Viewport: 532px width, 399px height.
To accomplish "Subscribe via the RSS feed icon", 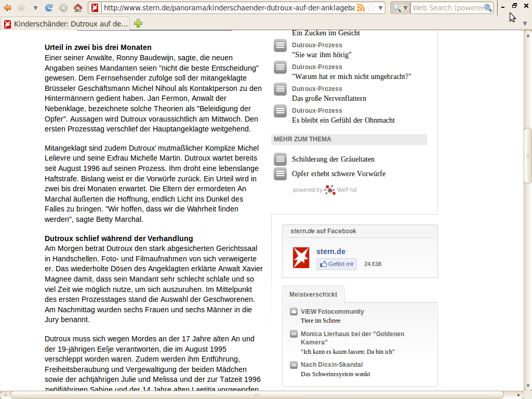I will click(361, 8).
